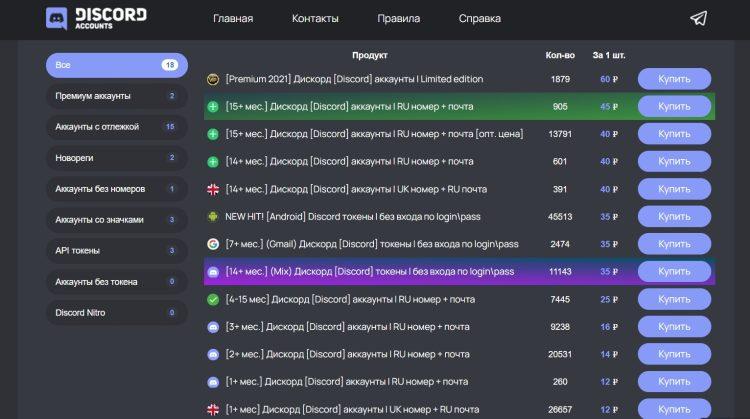
Task: Click the Android robot icon in NEW HIT row
Action: coord(212,216)
